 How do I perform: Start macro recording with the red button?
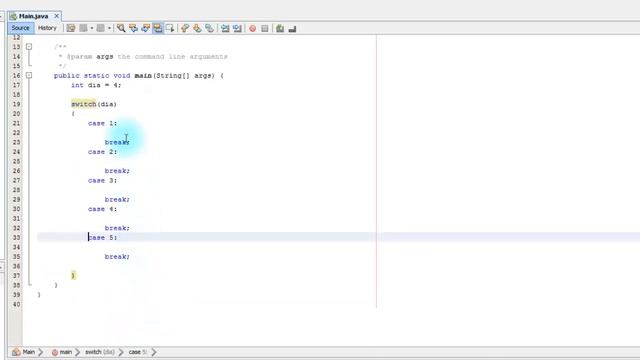(x=253, y=28)
